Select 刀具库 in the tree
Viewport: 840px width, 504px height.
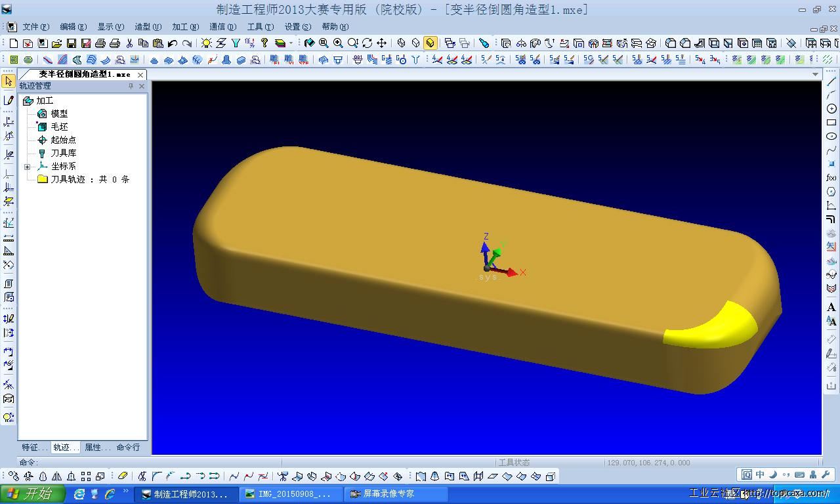tap(63, 153)
